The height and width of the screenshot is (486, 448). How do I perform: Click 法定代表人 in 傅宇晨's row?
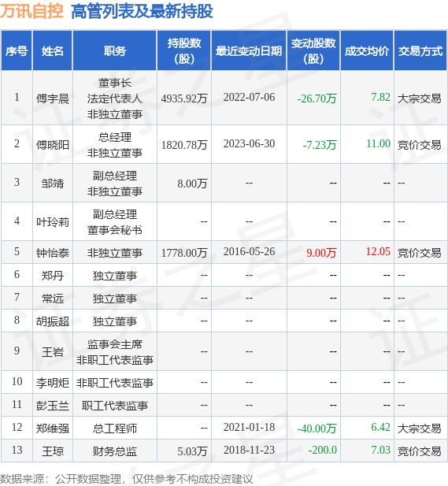tap(115, 98)
